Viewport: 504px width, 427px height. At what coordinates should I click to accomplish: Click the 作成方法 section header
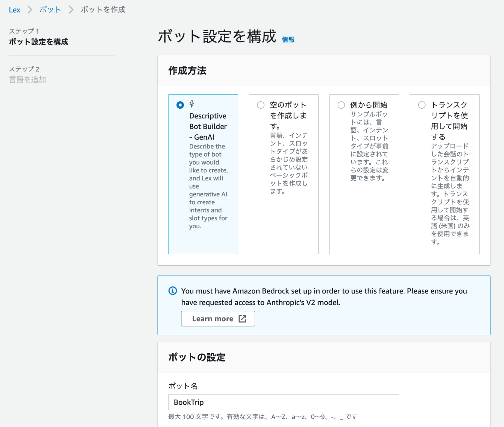pyautogui.click(x=187, y=71)
